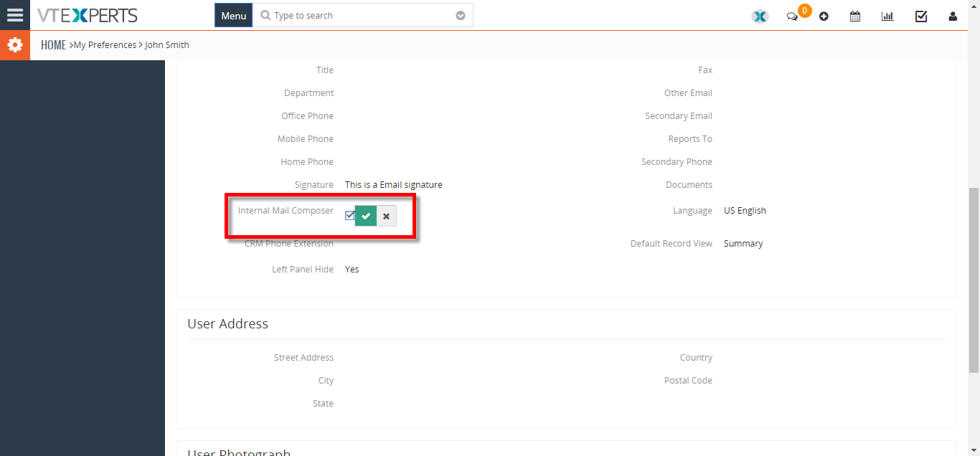Open the calendar icon

(x=855, y=16)
